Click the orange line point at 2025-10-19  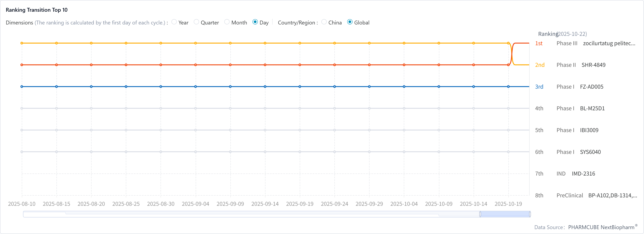(x=508, y=43)
